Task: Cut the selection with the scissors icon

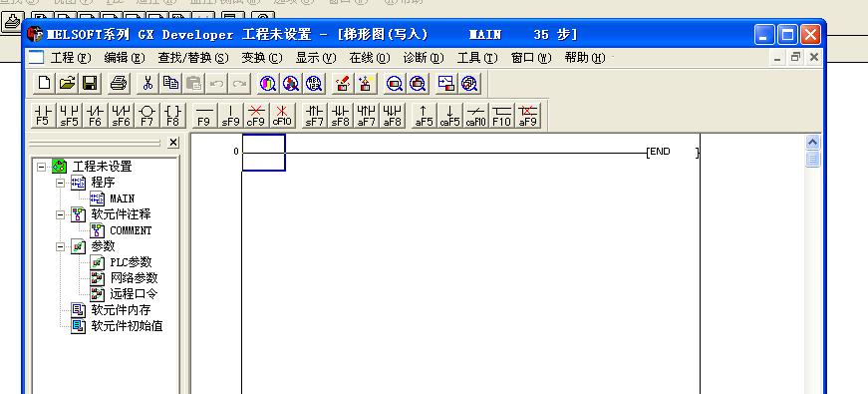Action: (147, 84)
